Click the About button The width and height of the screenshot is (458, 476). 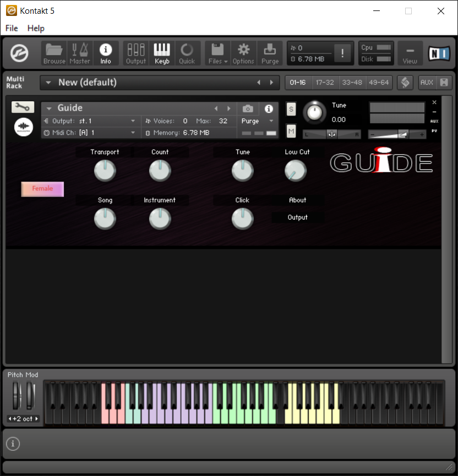(x=297, y=200)
